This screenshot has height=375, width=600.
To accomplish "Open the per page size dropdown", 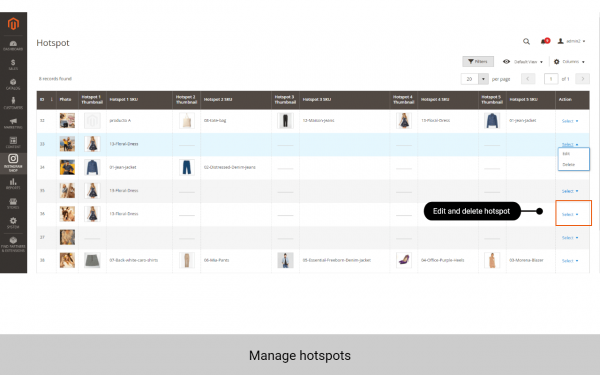I will click(x=483, y=79).
